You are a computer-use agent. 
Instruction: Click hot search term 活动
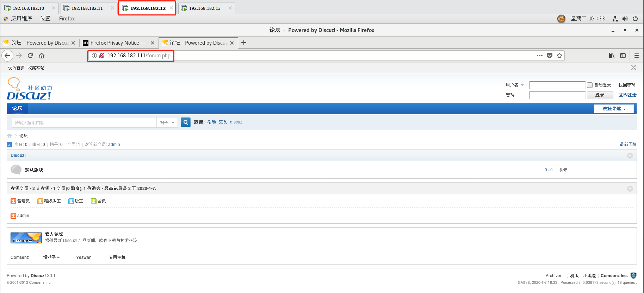[x=211, y=122]
